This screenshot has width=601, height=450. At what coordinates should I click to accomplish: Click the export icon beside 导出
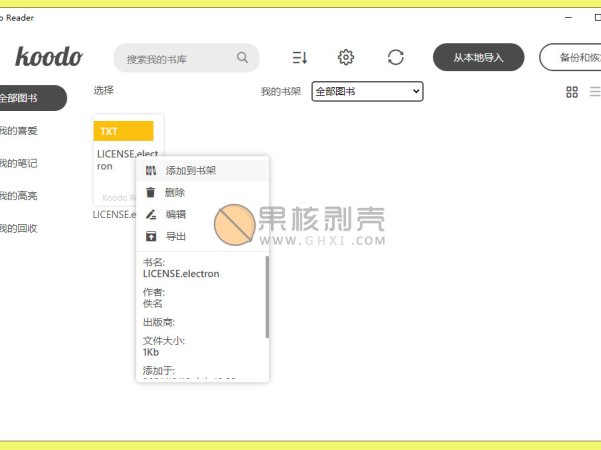[151, 236]
